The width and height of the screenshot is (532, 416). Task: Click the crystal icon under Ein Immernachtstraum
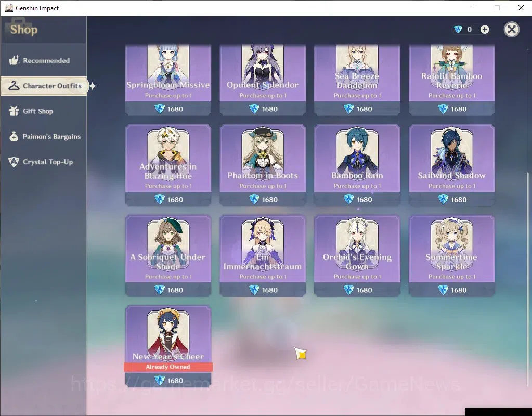point(254,290)
